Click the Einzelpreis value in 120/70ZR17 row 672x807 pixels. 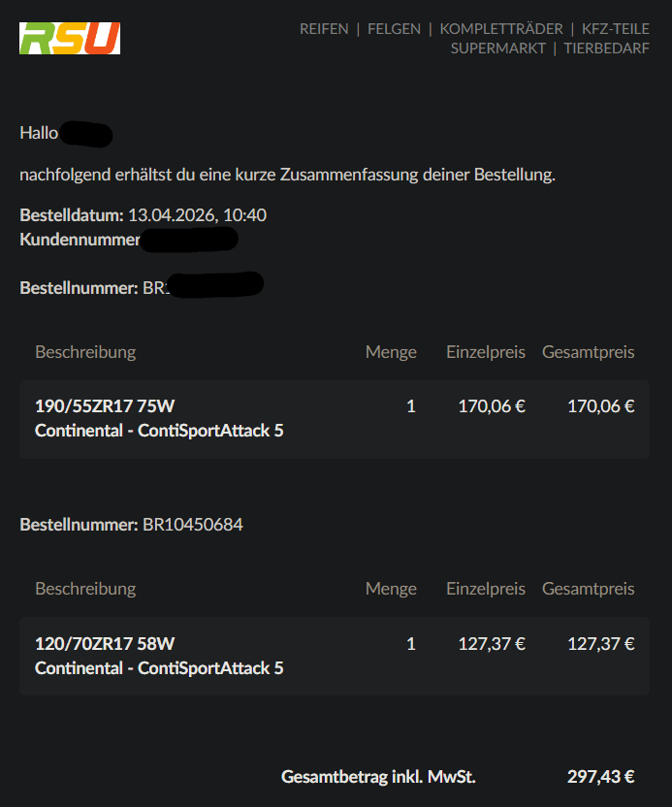click(x=491, y=643)
